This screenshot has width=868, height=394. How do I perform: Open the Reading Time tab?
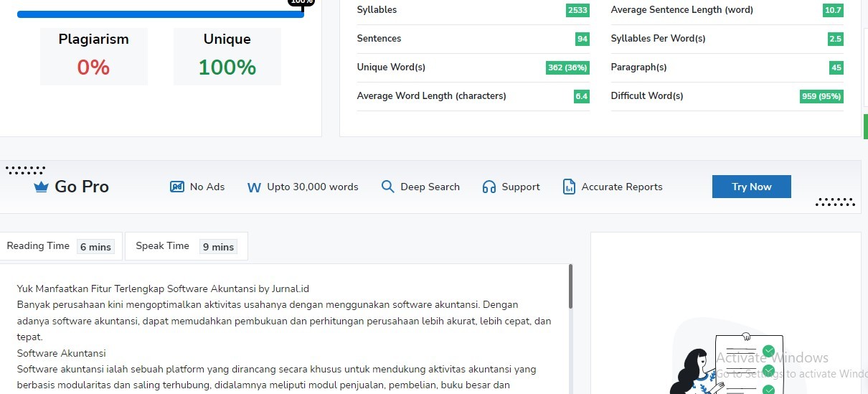click(x=60, y=246)
